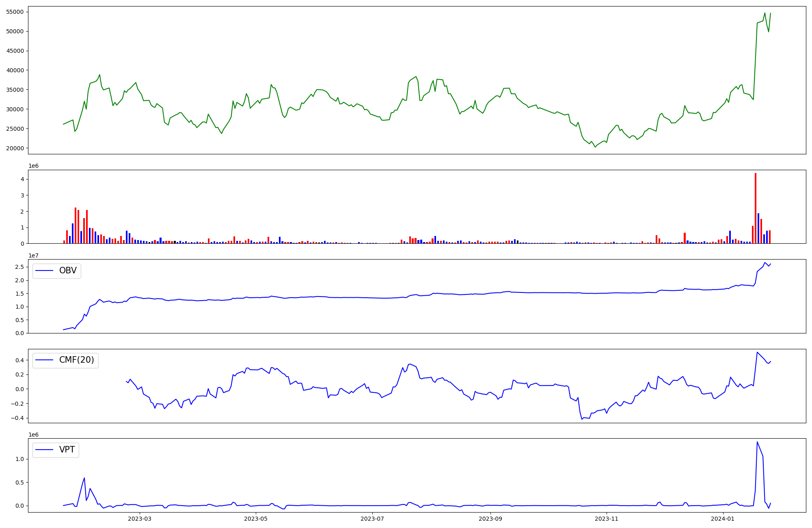Click the 2023-11 x-axis date label
The image size is (812, 528).
[607, 519]
